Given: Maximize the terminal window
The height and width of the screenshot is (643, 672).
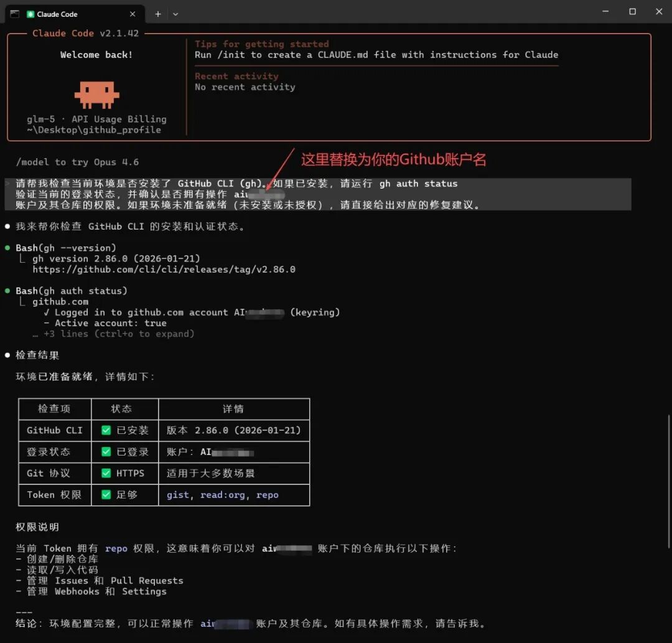Looking at the screenshot, I should pyautogui.click(x=632, y=12).
